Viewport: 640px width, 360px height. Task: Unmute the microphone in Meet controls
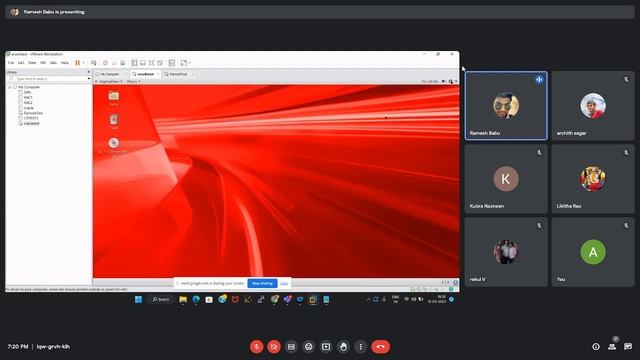[256, 347]
